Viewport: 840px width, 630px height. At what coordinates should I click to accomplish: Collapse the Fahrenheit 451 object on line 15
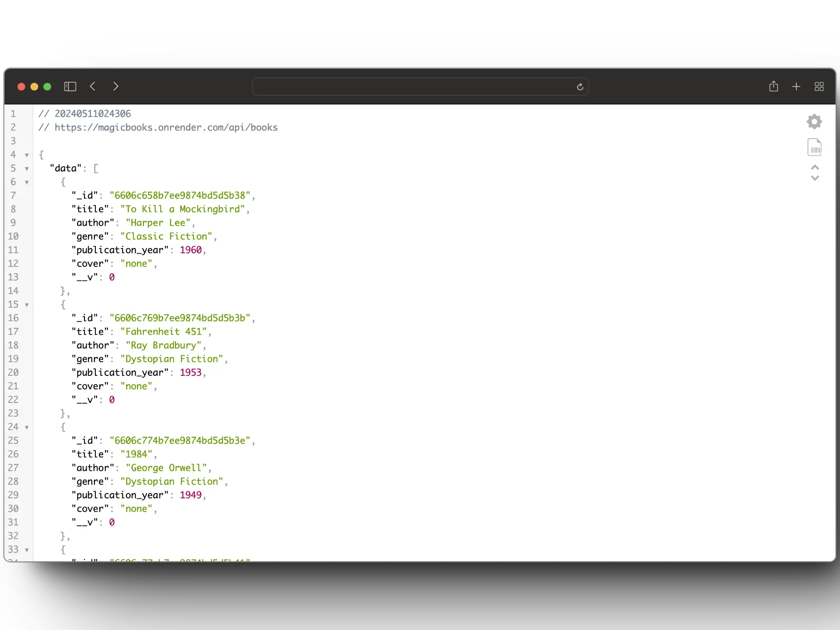[x=26, y=304]
